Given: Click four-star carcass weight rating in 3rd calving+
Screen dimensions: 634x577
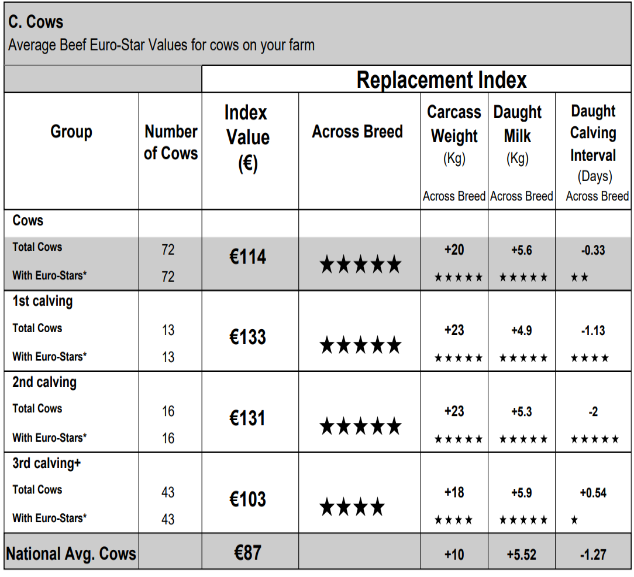Looking at the screenshot, I should pyautogui.click(x=453, y=520).
